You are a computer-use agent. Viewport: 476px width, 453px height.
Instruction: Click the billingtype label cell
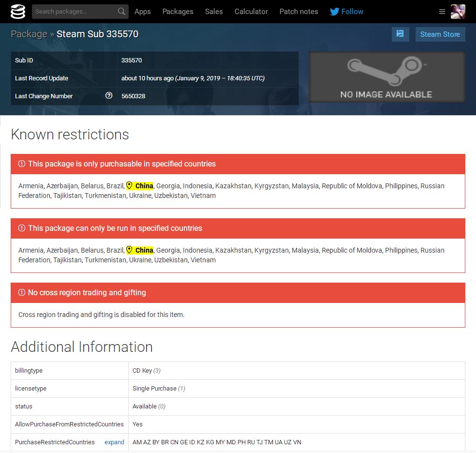pyautogui.click(x=70, y=370)
